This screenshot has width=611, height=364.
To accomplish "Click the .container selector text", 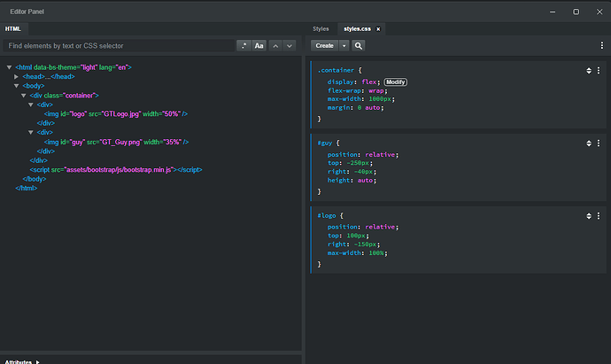I will [336, 70].
